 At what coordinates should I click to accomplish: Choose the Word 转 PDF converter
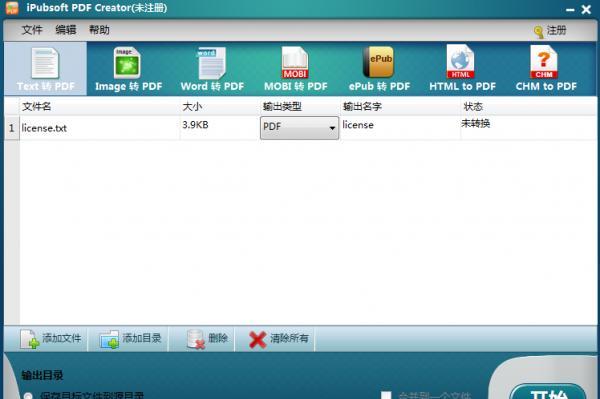[212, 69]
